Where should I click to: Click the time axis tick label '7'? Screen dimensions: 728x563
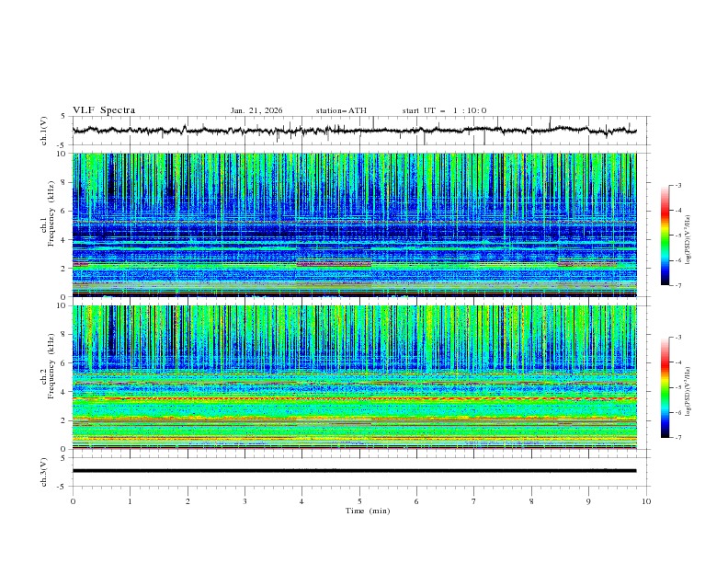click(474, 501)
